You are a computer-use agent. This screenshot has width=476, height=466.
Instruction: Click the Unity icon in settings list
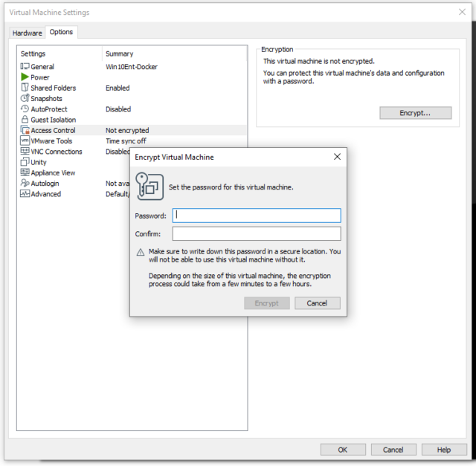25,162
